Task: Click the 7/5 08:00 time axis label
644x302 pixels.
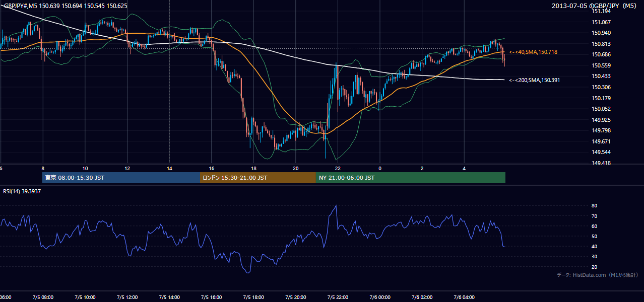Action: pyautogui.click(x=43, y=297)
